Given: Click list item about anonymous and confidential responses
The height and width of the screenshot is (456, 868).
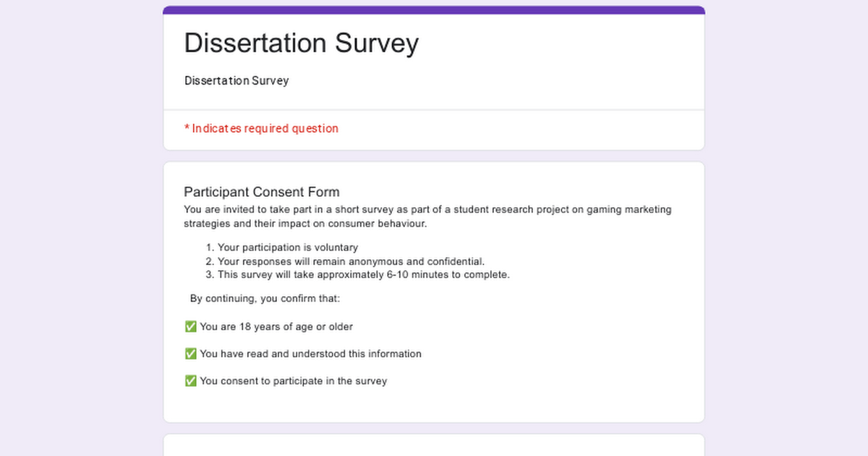Looking at the screenshot, I should point(351,261).
